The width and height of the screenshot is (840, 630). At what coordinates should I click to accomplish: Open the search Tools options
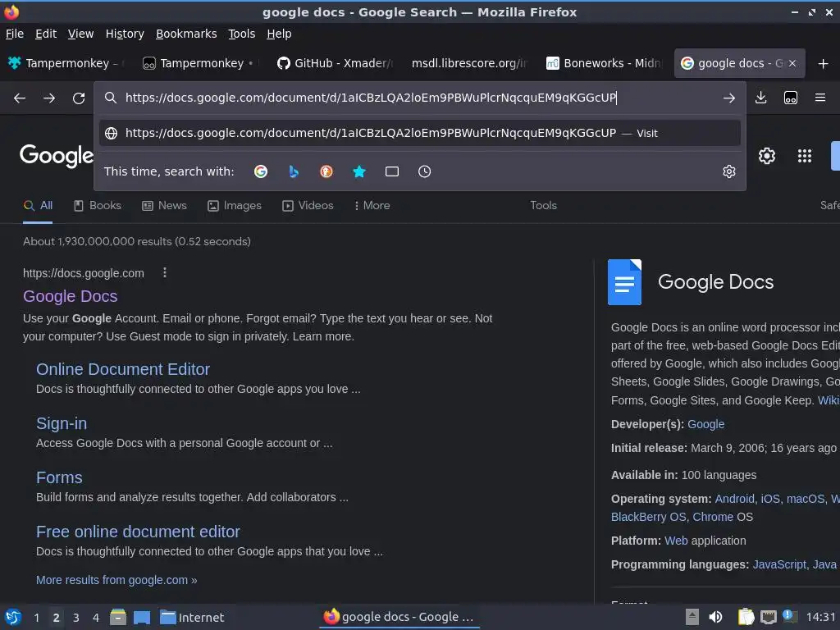coord(543,206)
